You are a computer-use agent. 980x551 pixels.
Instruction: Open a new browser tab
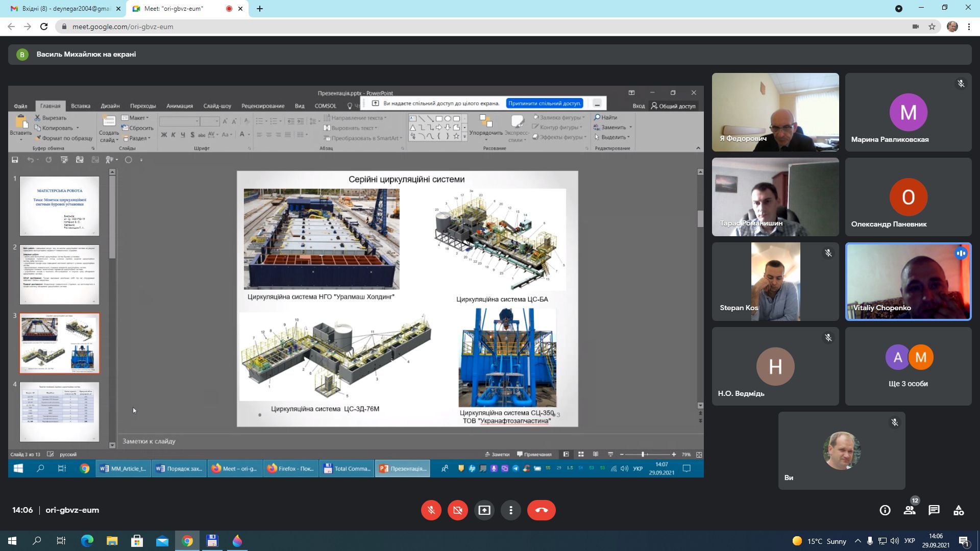click(x=260, y=9)
